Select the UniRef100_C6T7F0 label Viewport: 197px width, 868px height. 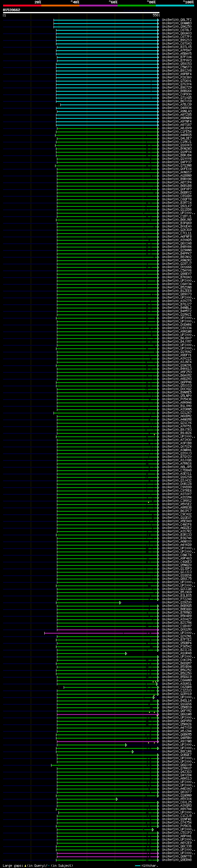176,37
